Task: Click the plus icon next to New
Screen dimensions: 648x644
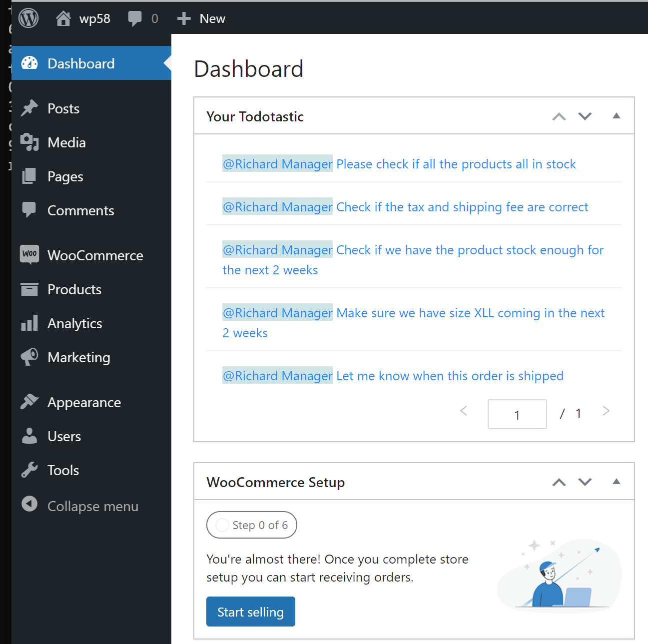Action: [184, 18]
